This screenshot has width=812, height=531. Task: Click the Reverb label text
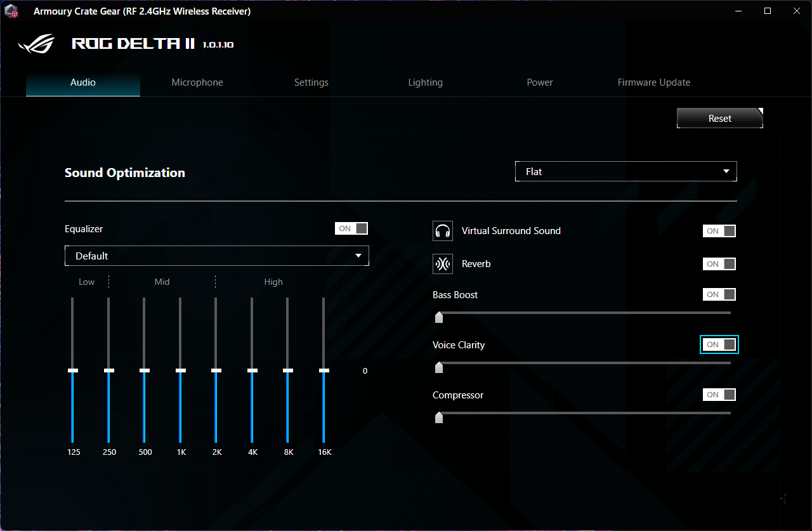(476, 264)
